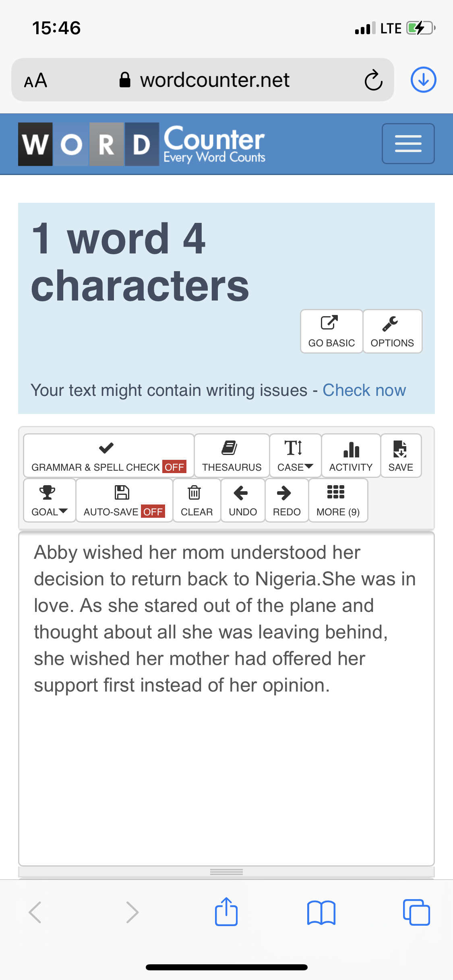
Task: Open the Activity chart
Action: click(x=351, y=456)
